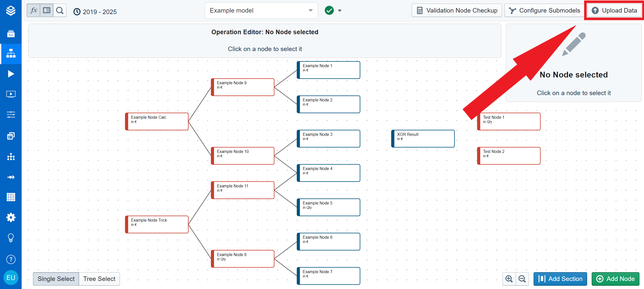This screenshot has width=644, height=289.
Task: Choose Single Select mode
Action: tap(56, 279)
